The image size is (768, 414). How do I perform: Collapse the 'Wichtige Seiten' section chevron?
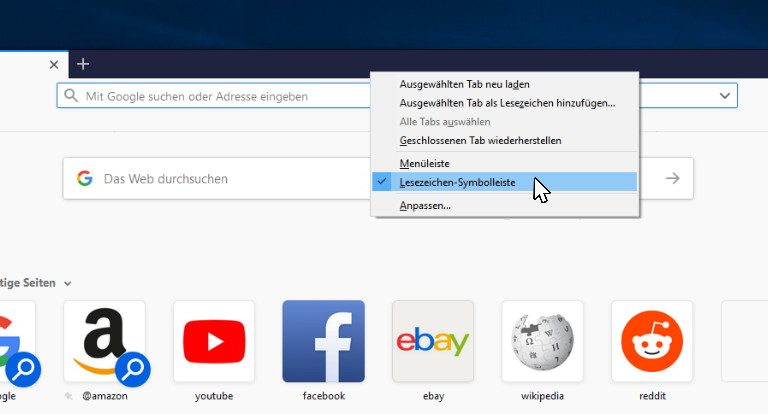68,284
